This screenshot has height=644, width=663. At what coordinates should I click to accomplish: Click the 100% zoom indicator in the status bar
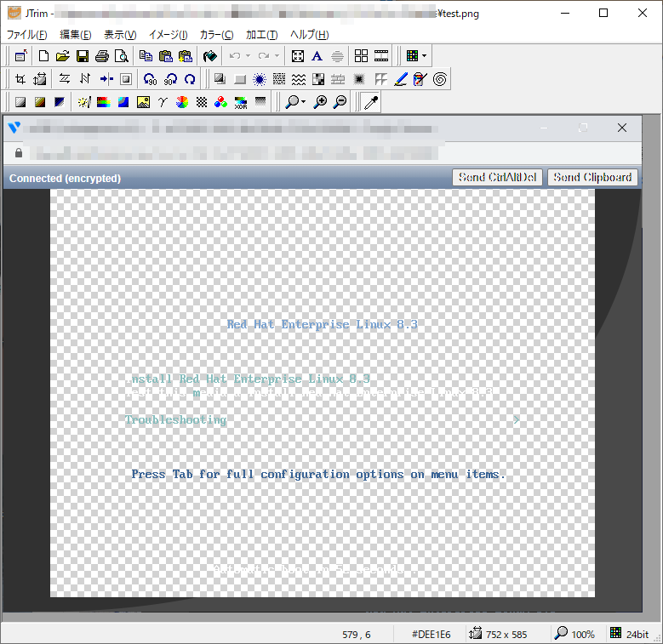click(583, 635)
